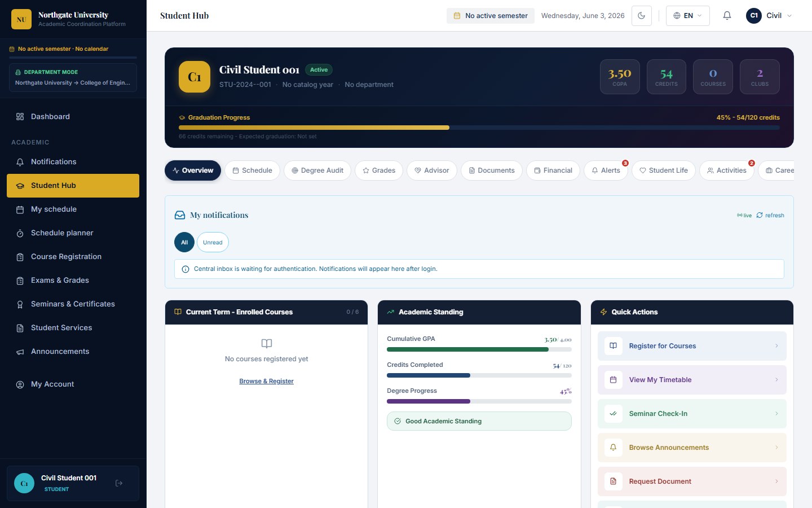Open the Financial tab
812x508 pixels.
(553, 170)
